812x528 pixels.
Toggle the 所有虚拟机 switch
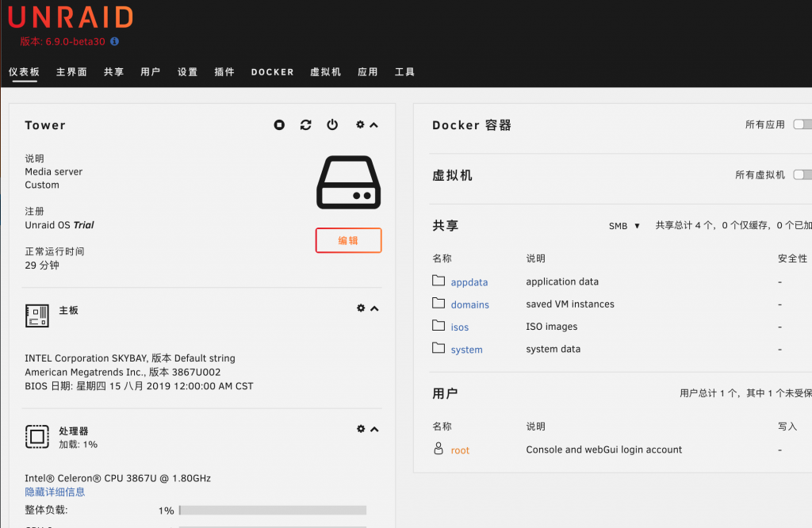pos(802,174)
